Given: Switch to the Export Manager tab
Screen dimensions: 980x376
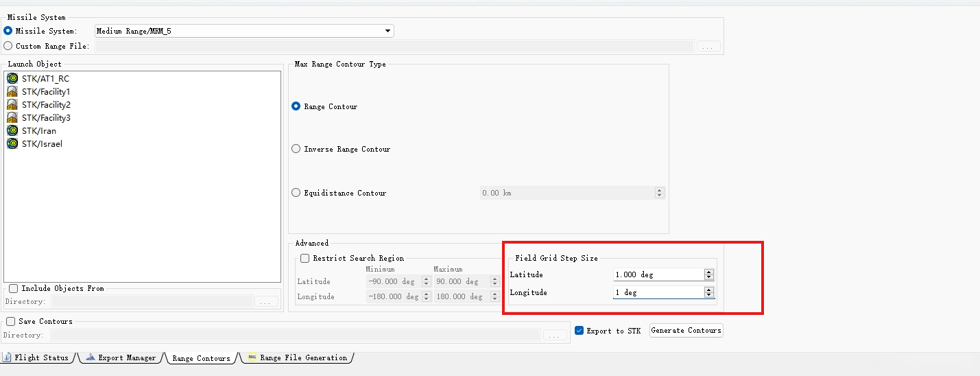Looking at the screenshot, I should (x=121, y=357).
